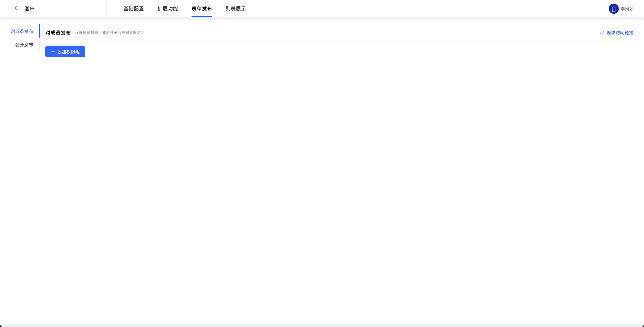Click the plus icon in 添加权限组
Viewport: 644px width, 327px height.
[x=53, y=52]
